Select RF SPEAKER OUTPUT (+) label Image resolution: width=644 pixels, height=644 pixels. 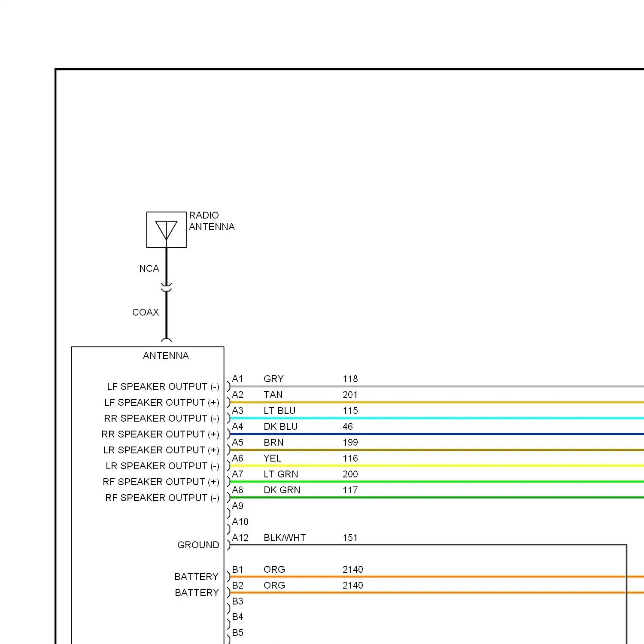coord(161,482)
